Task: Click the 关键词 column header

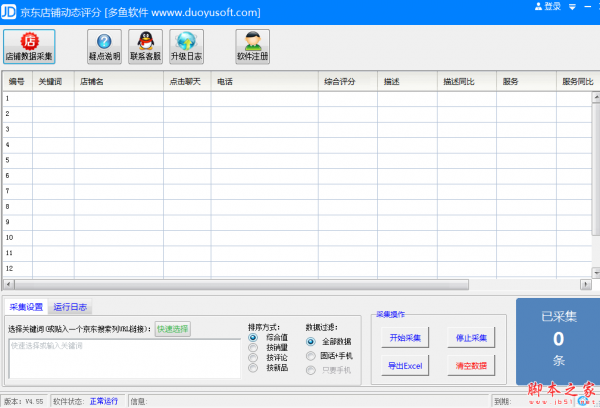Action: (53, 81)
